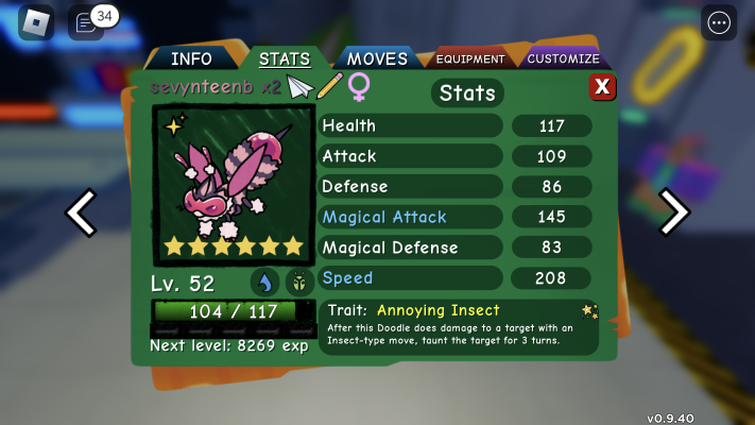
Task: Click the 104 / 117 health bar
Action: [234, 311]
